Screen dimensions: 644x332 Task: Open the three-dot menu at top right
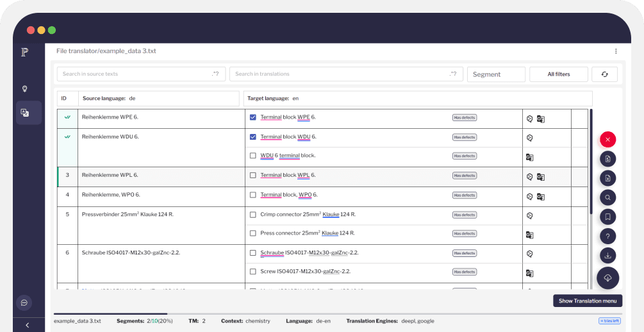(616, 51)
